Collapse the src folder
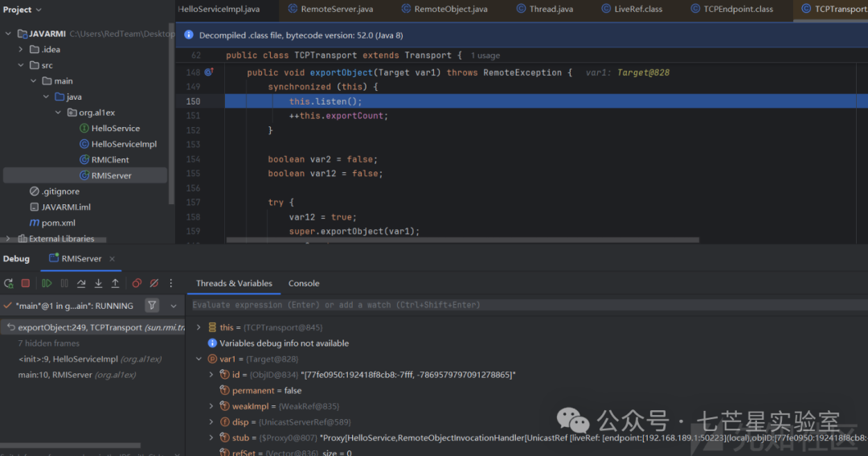Image resolution: width=868 pixels, height=456 pixels. click(21, 65)
